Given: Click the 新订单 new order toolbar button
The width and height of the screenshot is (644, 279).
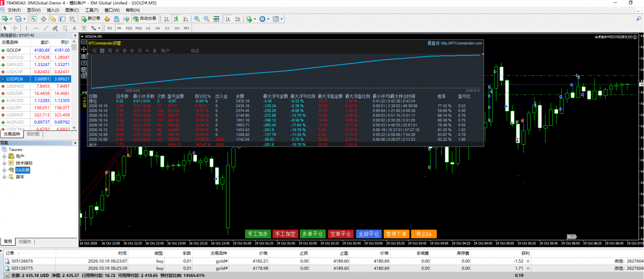Looking at the screenshot, I should 91,18.
